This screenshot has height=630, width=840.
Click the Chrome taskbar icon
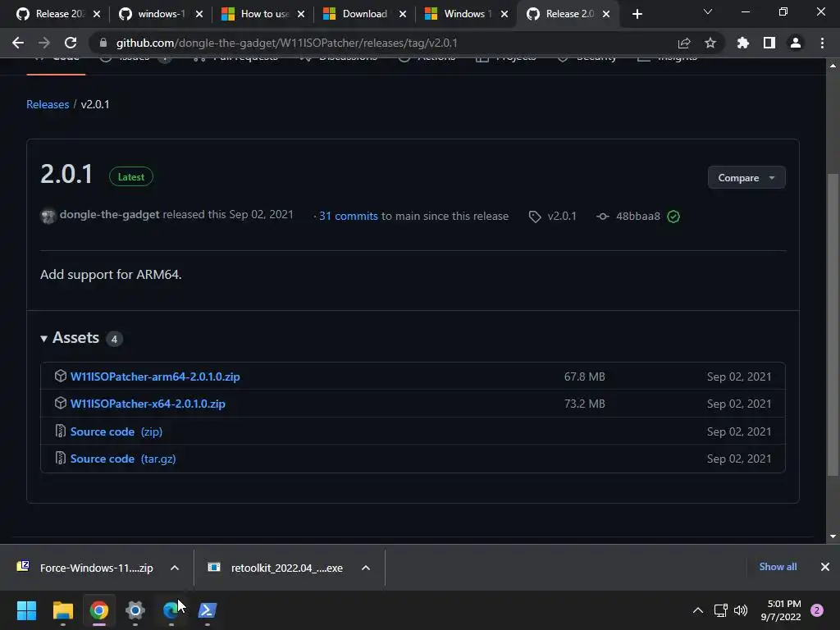tap(99, 610)
